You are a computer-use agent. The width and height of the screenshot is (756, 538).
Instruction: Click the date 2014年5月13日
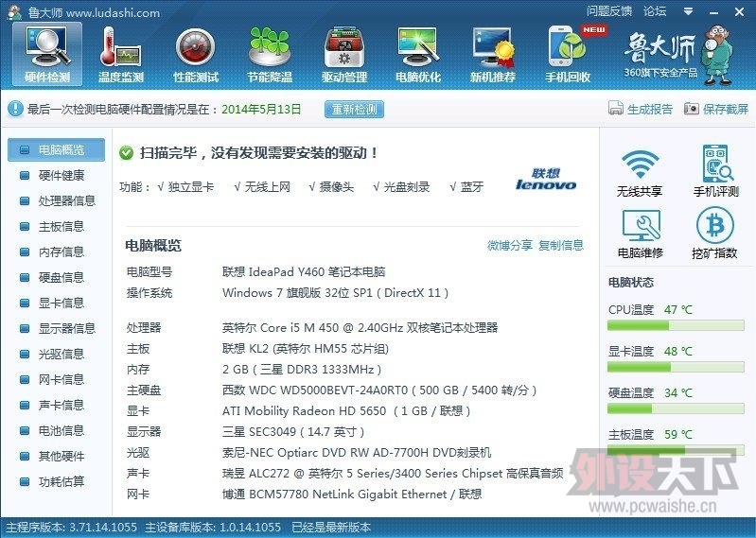click(x=261, y=110)
